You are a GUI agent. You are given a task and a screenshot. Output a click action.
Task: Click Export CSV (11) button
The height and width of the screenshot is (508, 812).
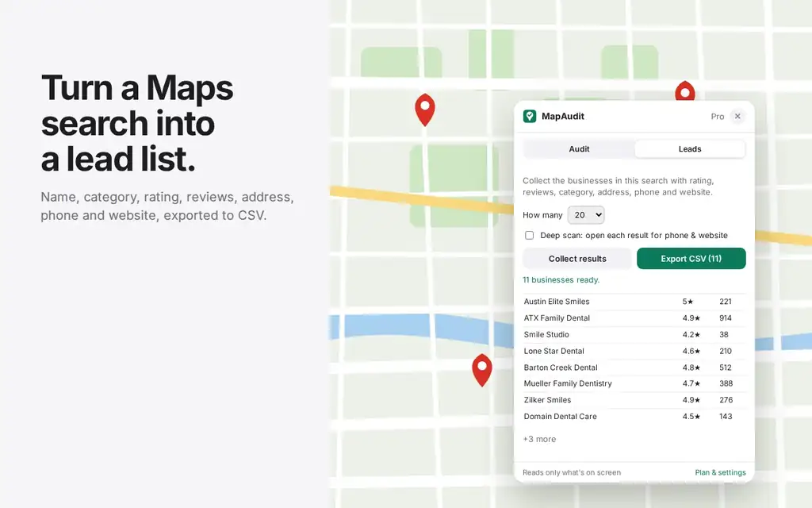[691, 259]
